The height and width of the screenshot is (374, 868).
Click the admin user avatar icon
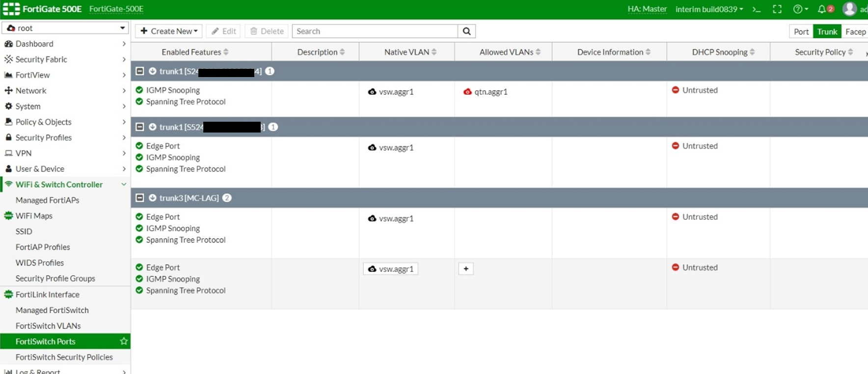pos(849,9)
